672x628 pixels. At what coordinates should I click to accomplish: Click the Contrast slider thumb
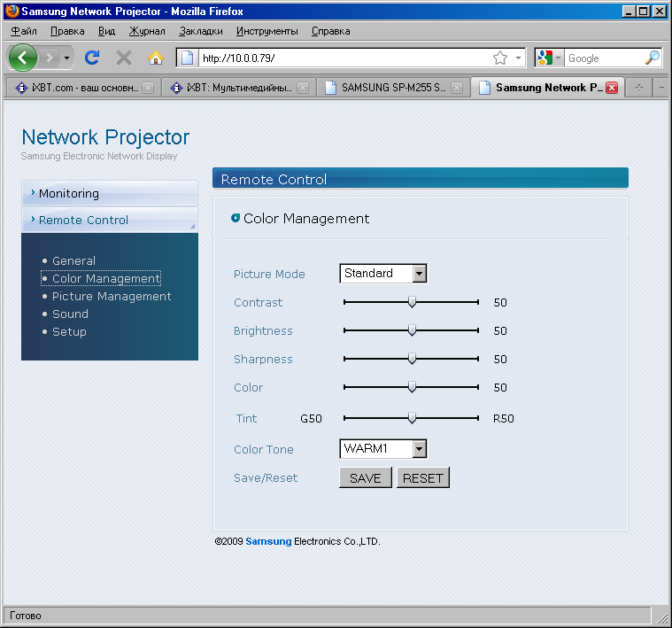point(412,302)
